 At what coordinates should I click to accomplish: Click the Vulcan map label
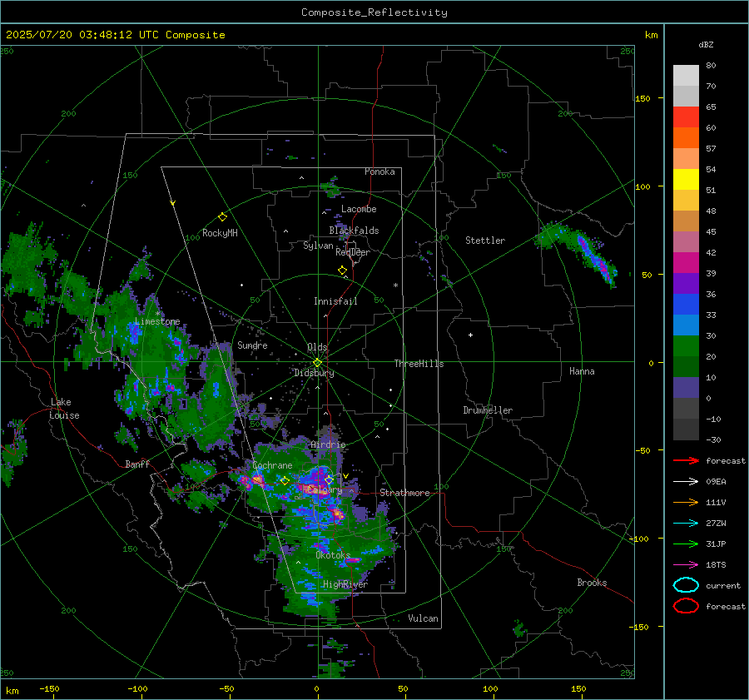coord(423,618)
